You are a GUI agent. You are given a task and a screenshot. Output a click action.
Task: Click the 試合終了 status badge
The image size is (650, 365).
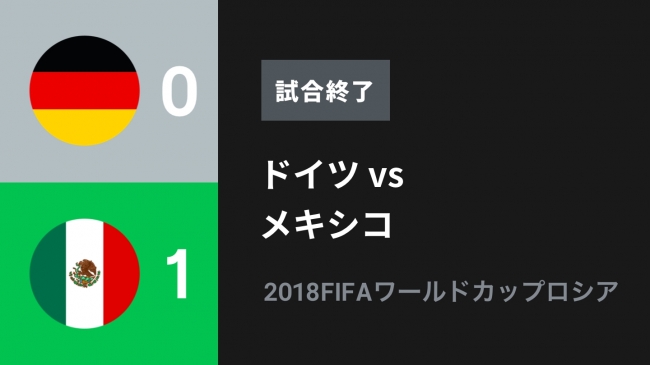(x=325, y=90)
